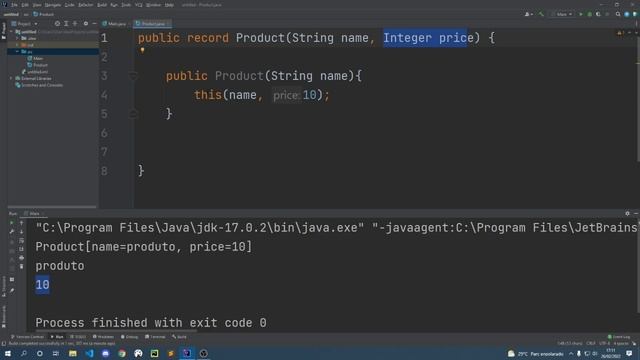Open the Navigate menu
The image size is (640, 360).
tap(53, 5)
